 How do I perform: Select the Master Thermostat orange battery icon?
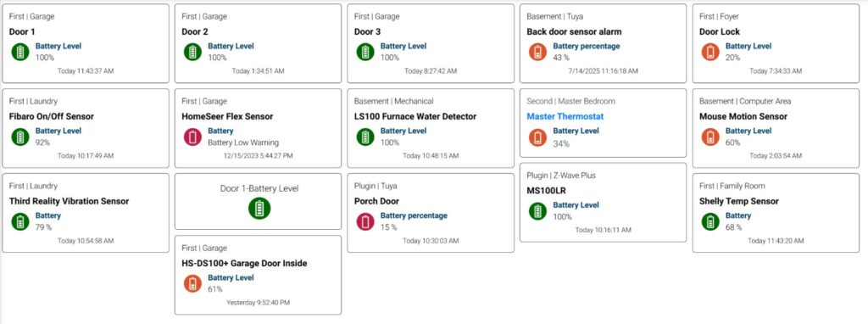point(537,137)
